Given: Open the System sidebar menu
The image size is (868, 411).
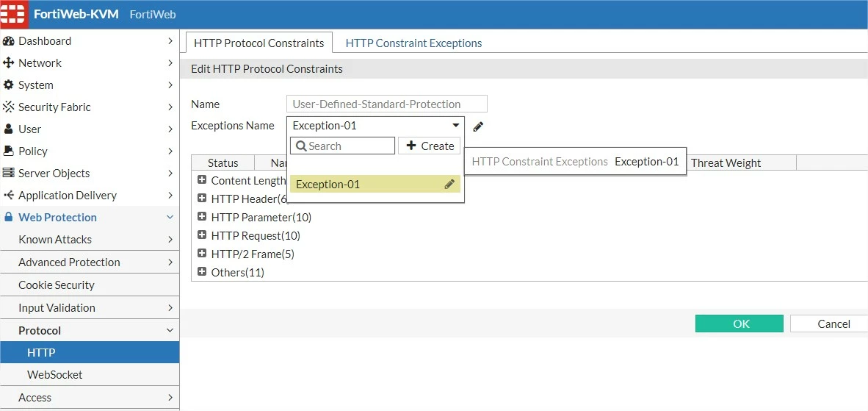Looking at the screenshot, I should (x=90, y=85).
